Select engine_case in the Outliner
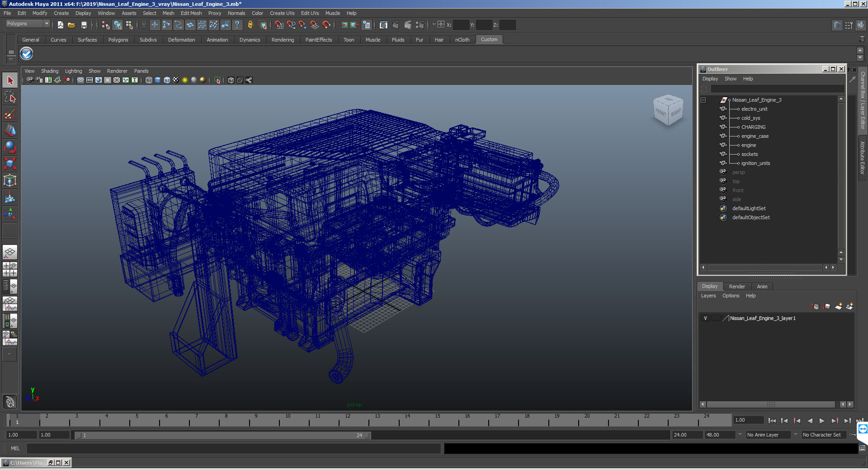The width and height of the screenshot is (868, 470). (x=755, y=136)
